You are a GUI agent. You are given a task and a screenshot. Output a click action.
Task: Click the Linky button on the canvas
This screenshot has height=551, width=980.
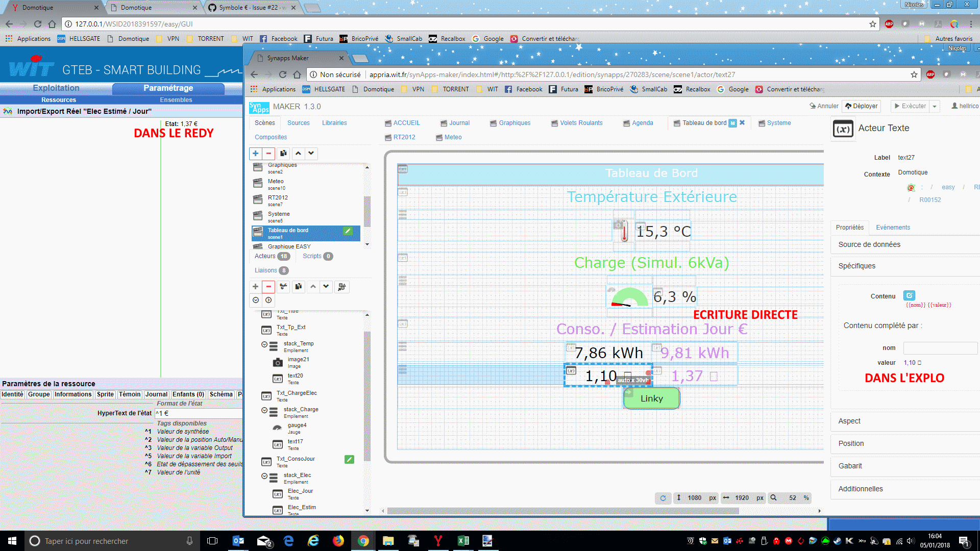click(651, 398)
